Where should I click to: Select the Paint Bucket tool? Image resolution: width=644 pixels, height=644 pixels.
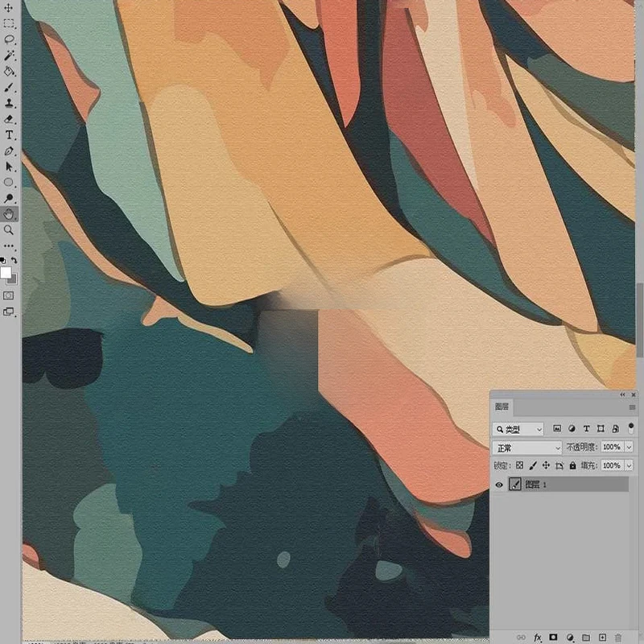tap(8, 72)
